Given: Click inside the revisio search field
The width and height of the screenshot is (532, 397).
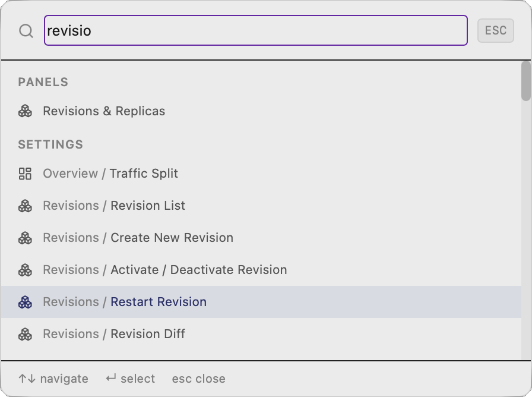Looking at the screenshot, I should [255, 30].
